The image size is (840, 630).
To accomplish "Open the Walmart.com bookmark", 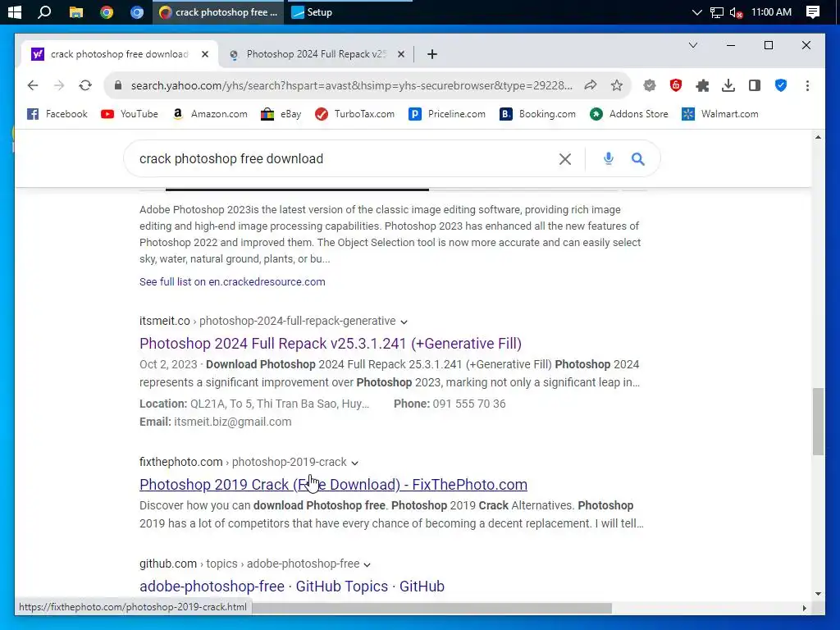I will tap(720, 114).
